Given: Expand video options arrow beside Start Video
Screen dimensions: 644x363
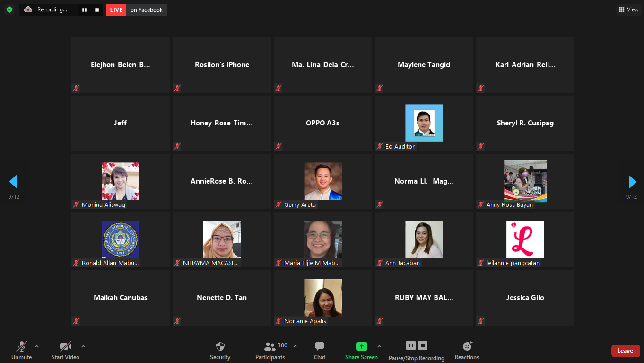Looking at the screenshot, I should point(83,346).
